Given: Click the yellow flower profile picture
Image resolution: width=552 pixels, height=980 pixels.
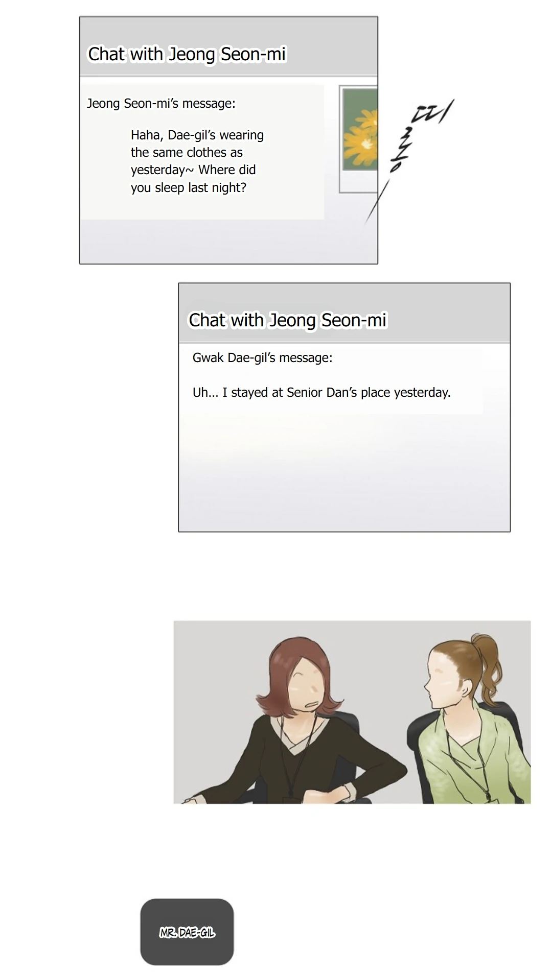Looking at the screenshot, I should [x=360, y=130].
